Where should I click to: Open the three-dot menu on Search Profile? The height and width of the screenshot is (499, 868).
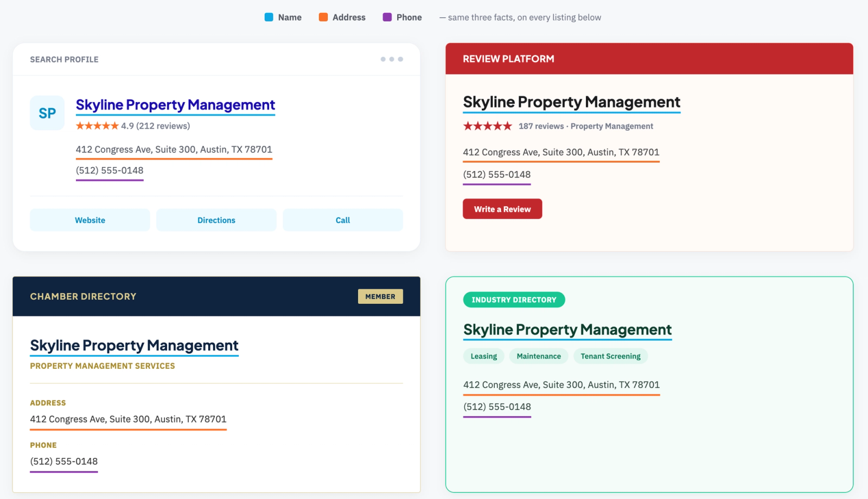(x=392, y=59)
